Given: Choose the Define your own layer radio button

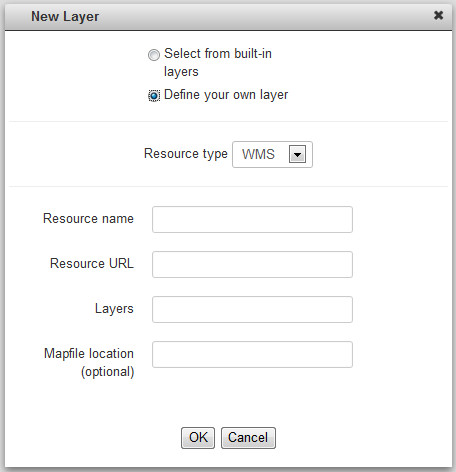Looking at the screenshot, I should 154,96.
